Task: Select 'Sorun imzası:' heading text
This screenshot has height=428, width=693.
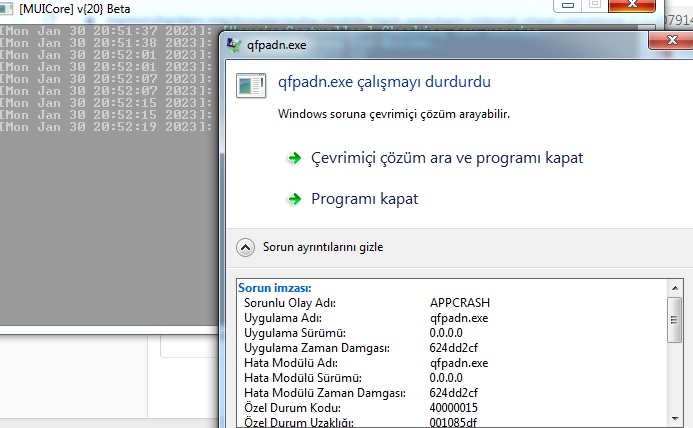Action: [x=274, y=288]
